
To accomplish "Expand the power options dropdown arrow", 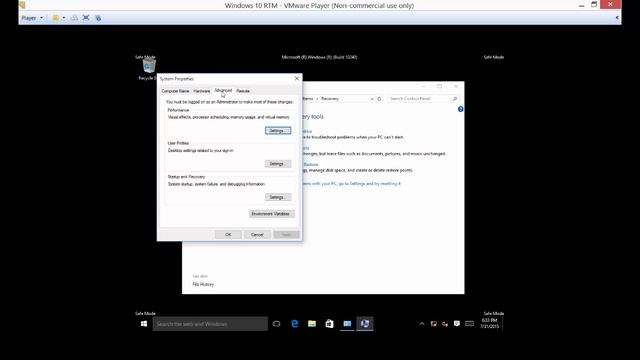I will [x=64, y=18].
